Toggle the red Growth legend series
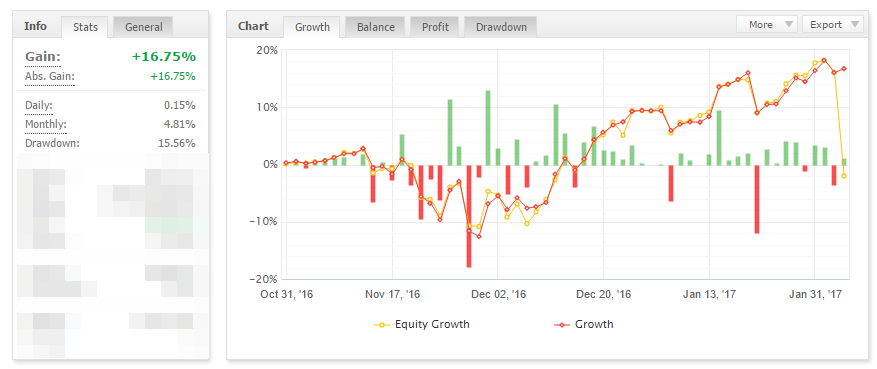Screen dimensions: 877x369 (x=583, y=324)
